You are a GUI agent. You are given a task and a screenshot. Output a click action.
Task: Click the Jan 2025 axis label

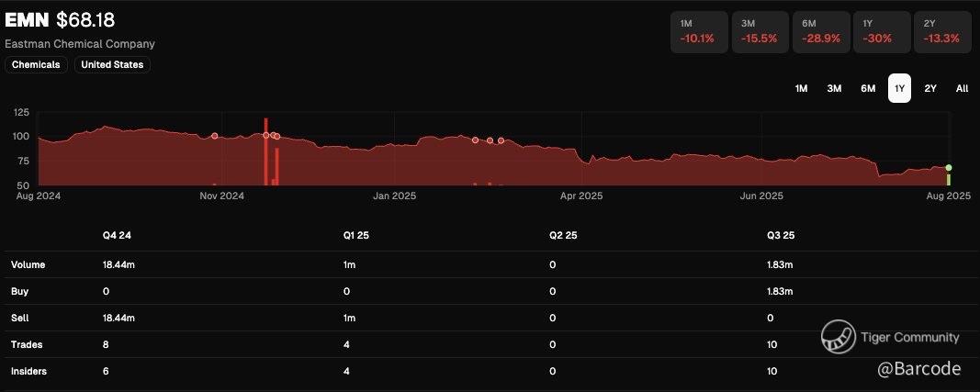pos(394,196)
